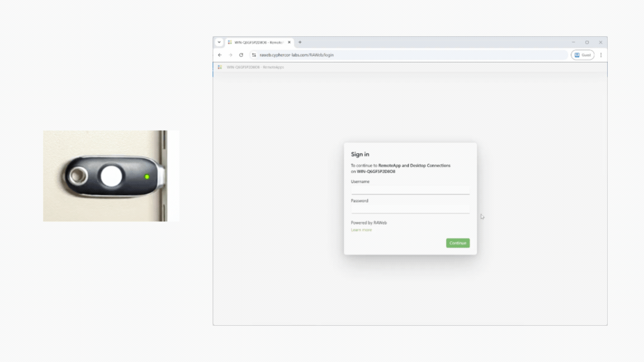The image size is (644, 362).
Task: Follow the Learn more link
Action: coord(361,230)
